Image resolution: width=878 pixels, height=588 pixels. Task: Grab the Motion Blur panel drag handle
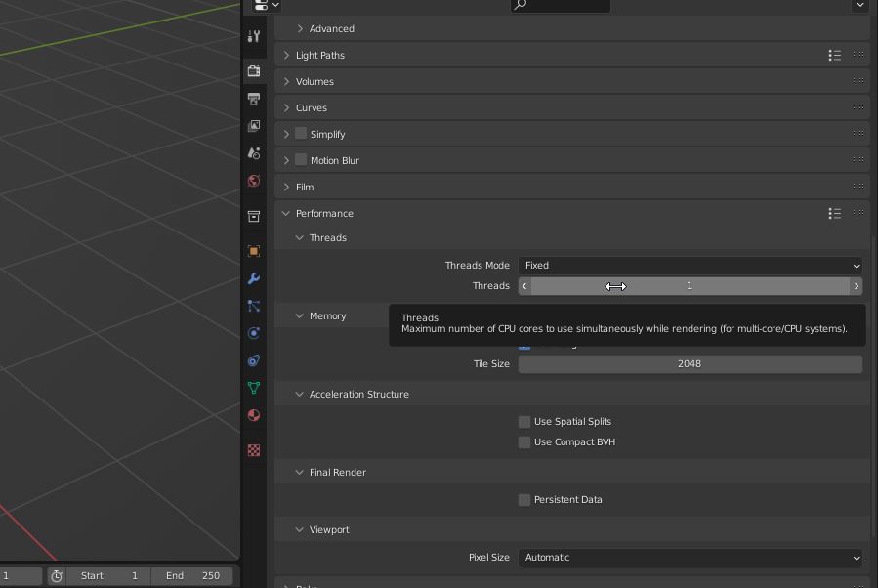857,159
